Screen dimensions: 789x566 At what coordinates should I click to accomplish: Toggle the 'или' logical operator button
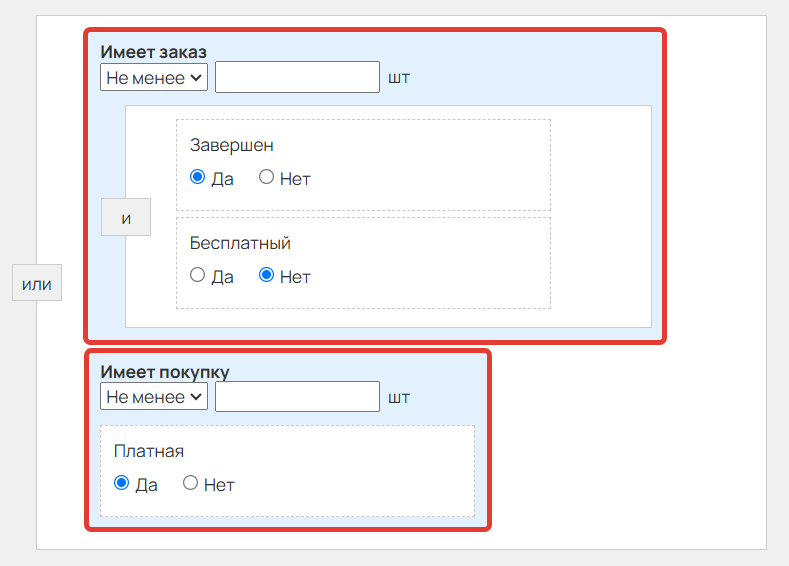[x=37, y=283]
